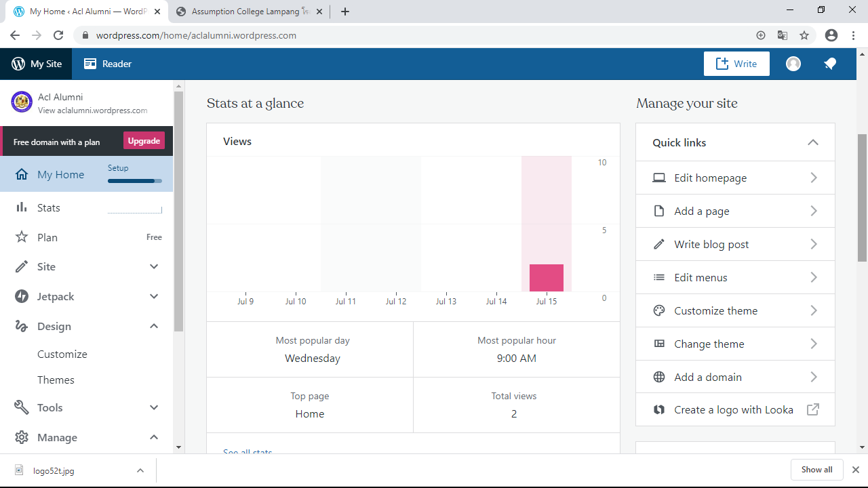Image resolution: width=868 pixels, height=488 pixels.
Task: Bookmark this page using star icon
Action: tap(804, 35)
